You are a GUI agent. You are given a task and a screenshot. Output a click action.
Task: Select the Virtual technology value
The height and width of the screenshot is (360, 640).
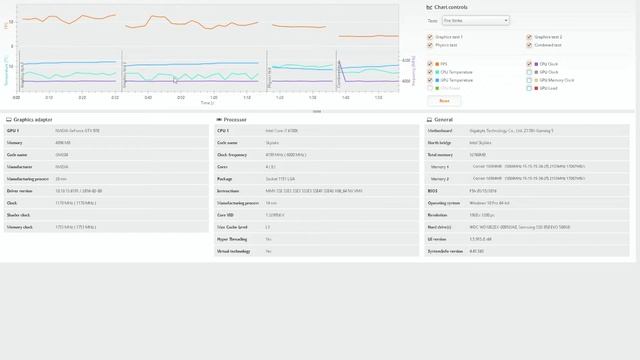[x=268, y=251]
